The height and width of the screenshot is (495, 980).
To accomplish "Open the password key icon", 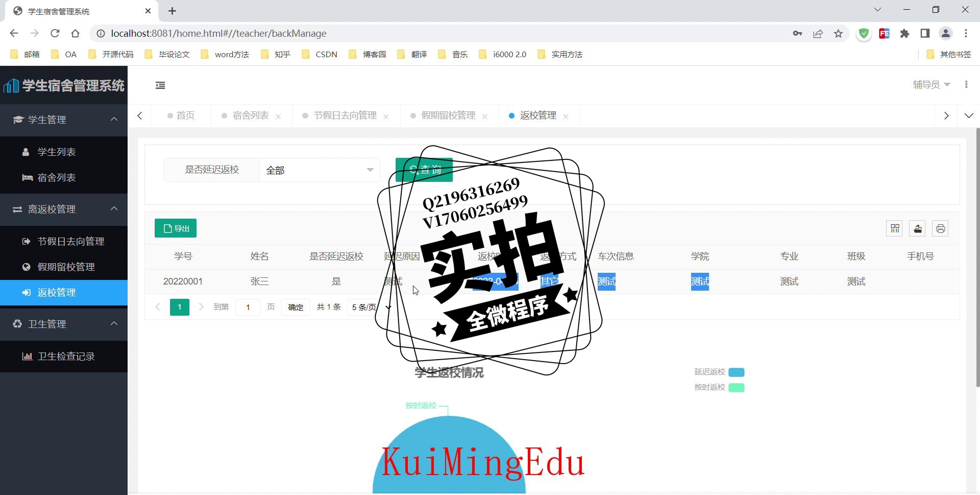I will pyautogui.click(x=797, y=34).
